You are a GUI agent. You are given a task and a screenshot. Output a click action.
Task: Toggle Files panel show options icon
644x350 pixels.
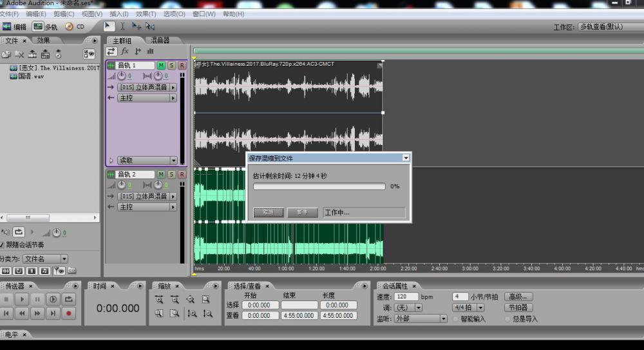tap(89, 54)
